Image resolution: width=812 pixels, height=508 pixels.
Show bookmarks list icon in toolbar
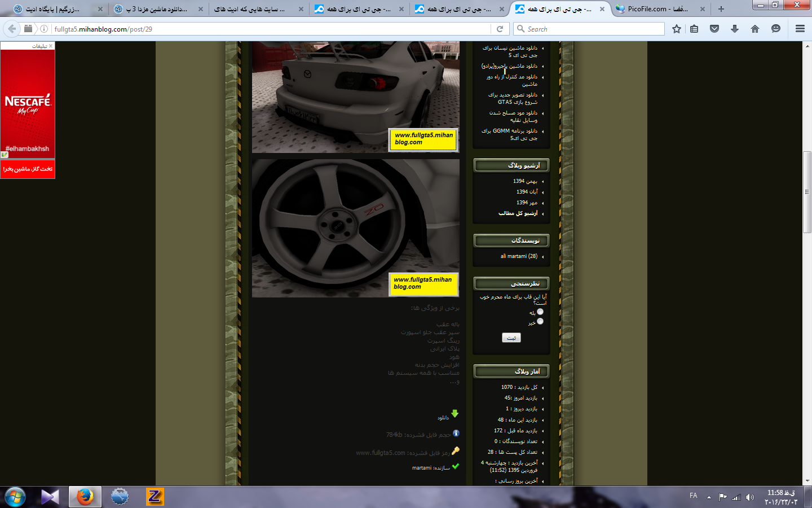pos(694,29)
